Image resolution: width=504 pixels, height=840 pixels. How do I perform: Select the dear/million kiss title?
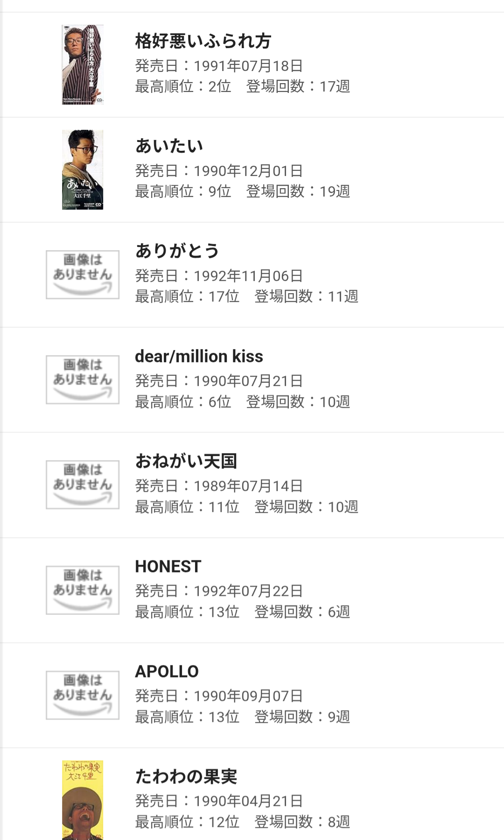pos(199,356)
